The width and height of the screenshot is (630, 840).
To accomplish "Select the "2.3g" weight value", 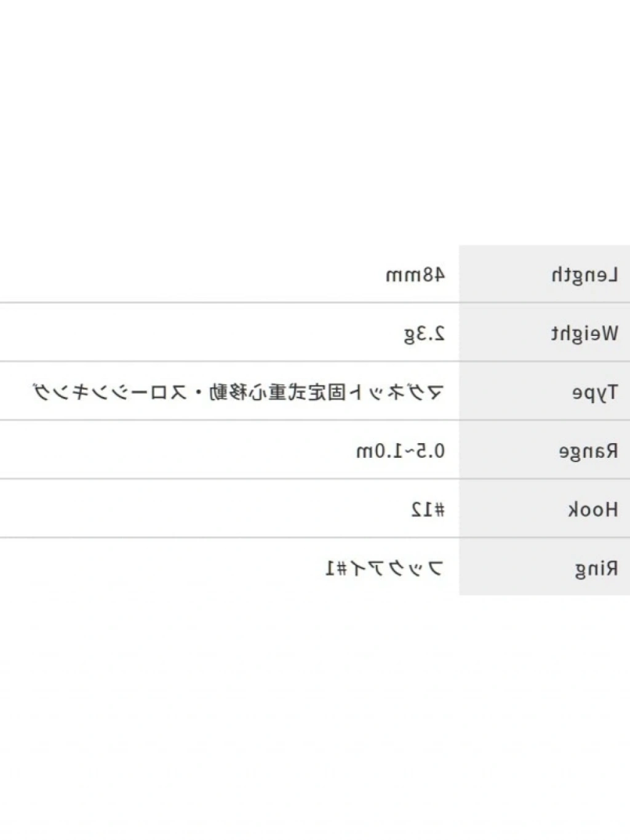I will pos(424,334).
